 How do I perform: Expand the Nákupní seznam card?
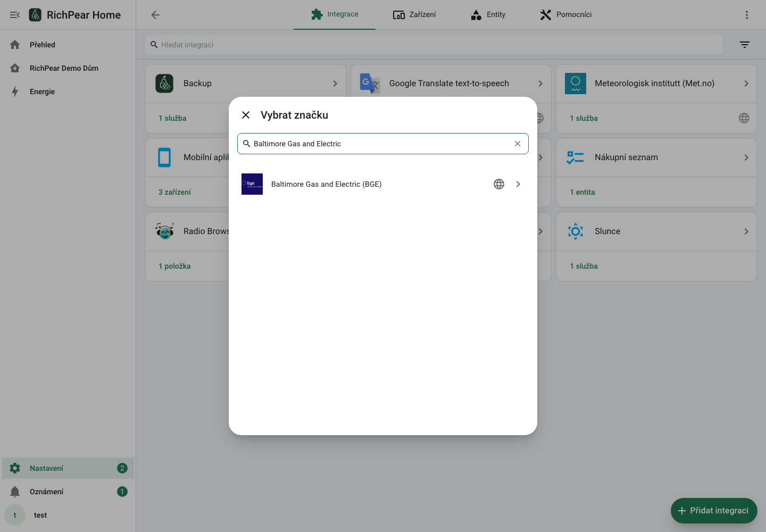point(746,157)
